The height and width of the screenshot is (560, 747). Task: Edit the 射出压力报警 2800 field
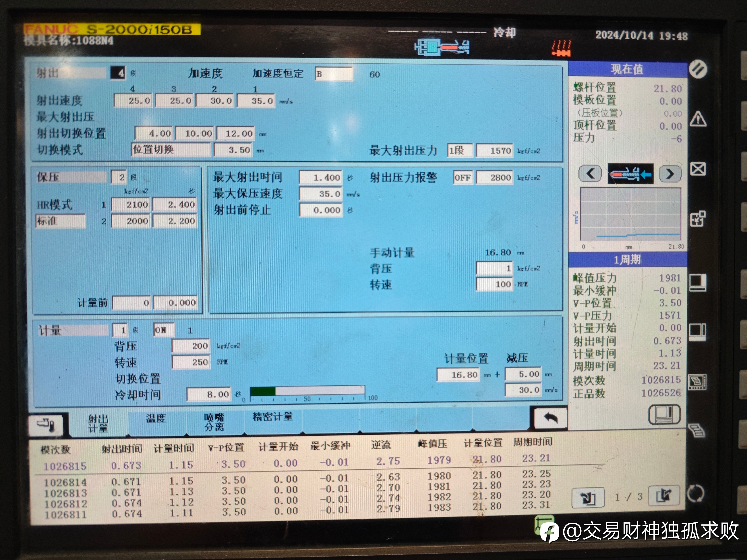(494, 178)
